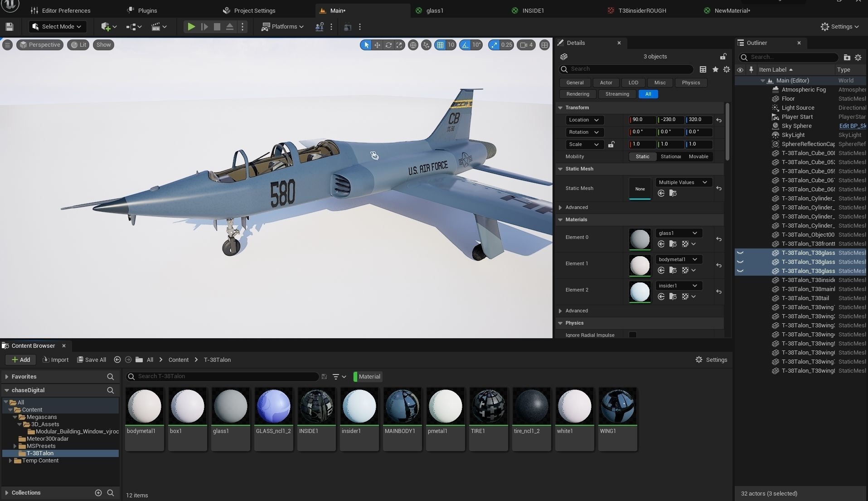Open Details panel settings gear
The image size is (868, 501).
pyautogui.click(x=727, y=69)
